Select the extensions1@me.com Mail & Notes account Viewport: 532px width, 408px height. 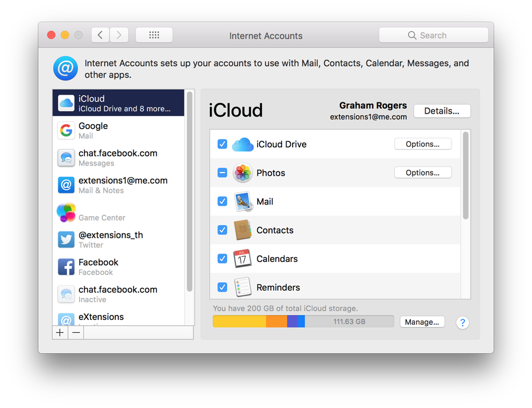[x=118, y=185]
